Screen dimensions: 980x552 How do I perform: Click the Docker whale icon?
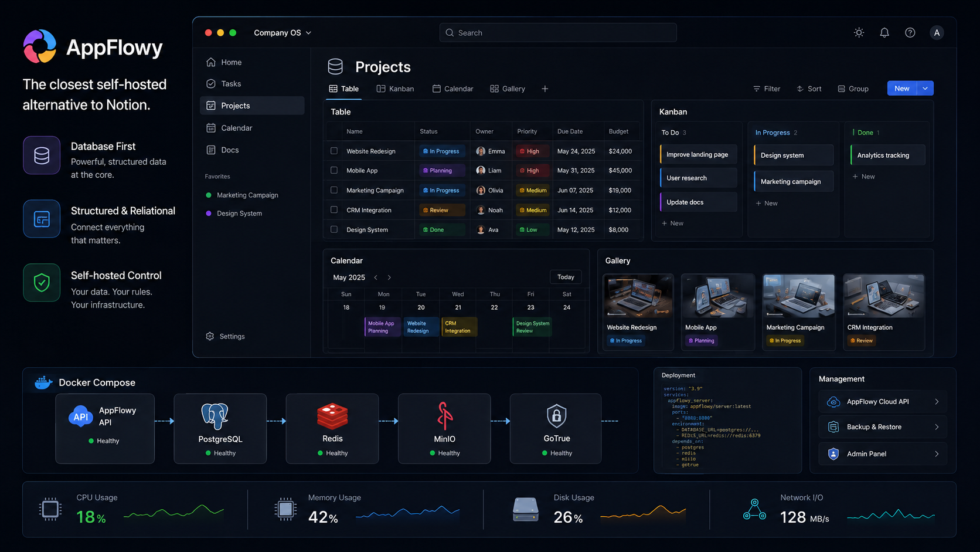43,382
